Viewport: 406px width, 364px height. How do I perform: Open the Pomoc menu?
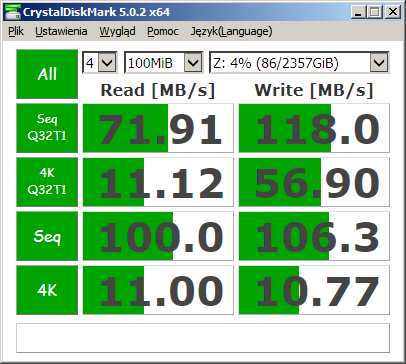click(163, 31)
